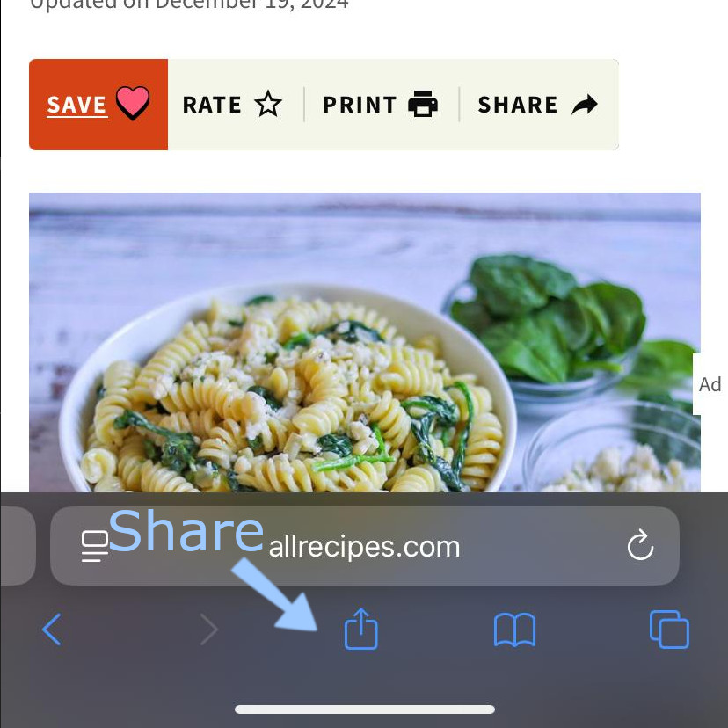Viewport: 728px width, 728px height.
Task: Tap the allrecipes.com address field
Action: click(x=365, y=546)
